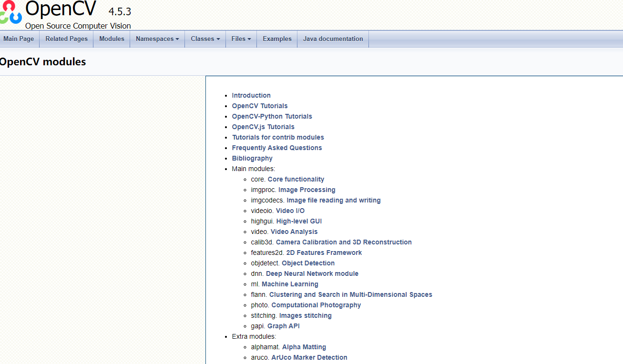Screen dimensions: 623x364
Task: Open the Modules tab
Action: tap(112, 39)
